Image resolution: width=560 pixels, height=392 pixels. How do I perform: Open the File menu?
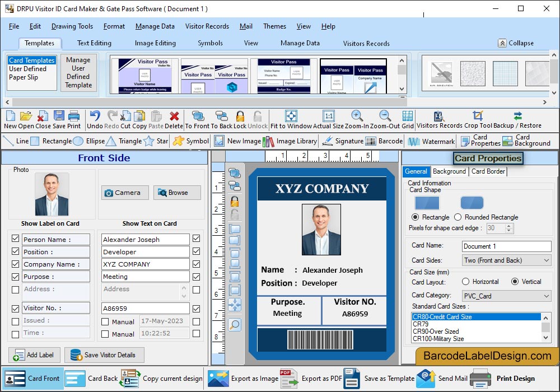[14, 26]
